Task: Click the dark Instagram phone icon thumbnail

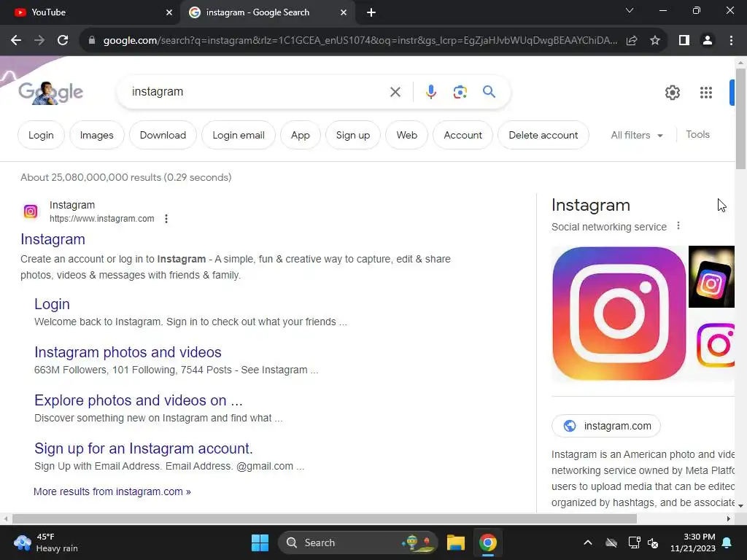Action: click(711, 276)
